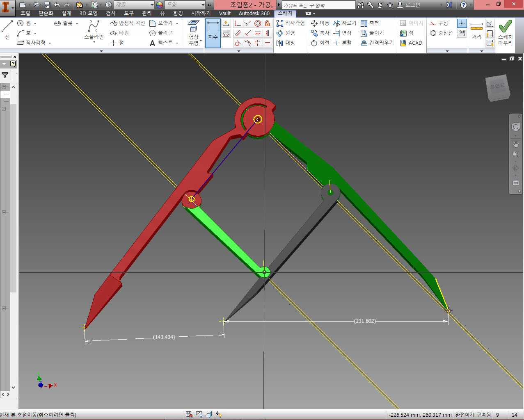Expand the 호 (Arc) dropdown arrow
Image resolution: width=524 pixels, height=420 pixels.
pos(35,33)
